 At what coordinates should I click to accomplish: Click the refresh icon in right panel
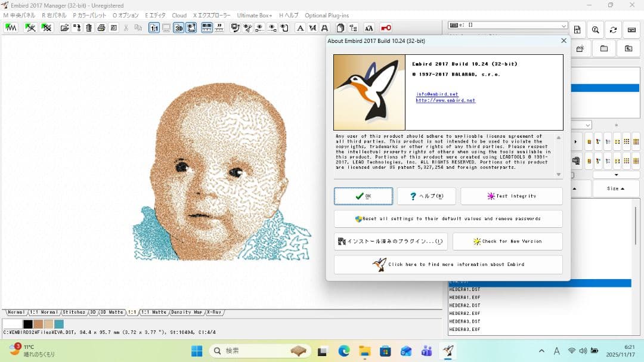pyautogui.click(x=613, y=30)
